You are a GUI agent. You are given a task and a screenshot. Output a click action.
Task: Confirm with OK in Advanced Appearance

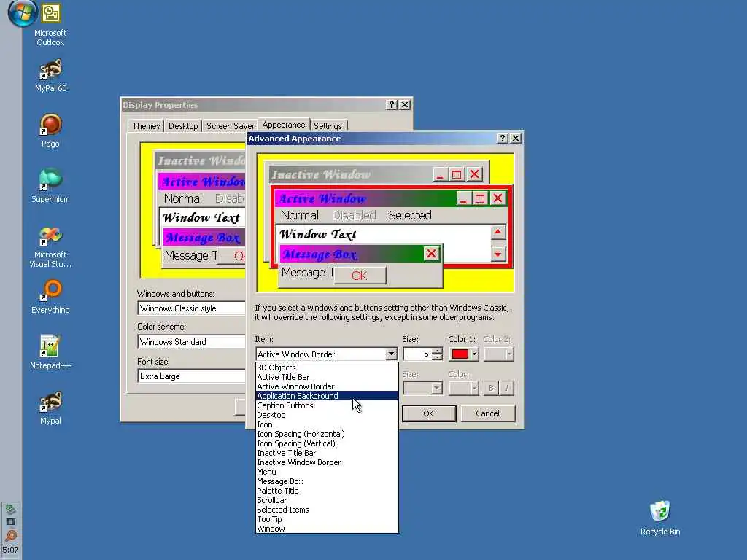pyautogui.click(x=429, y=413)
